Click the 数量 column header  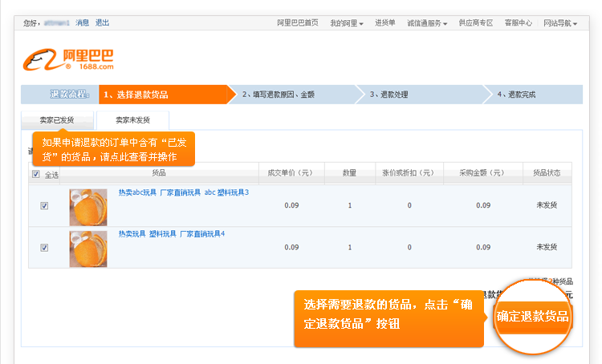350,173
